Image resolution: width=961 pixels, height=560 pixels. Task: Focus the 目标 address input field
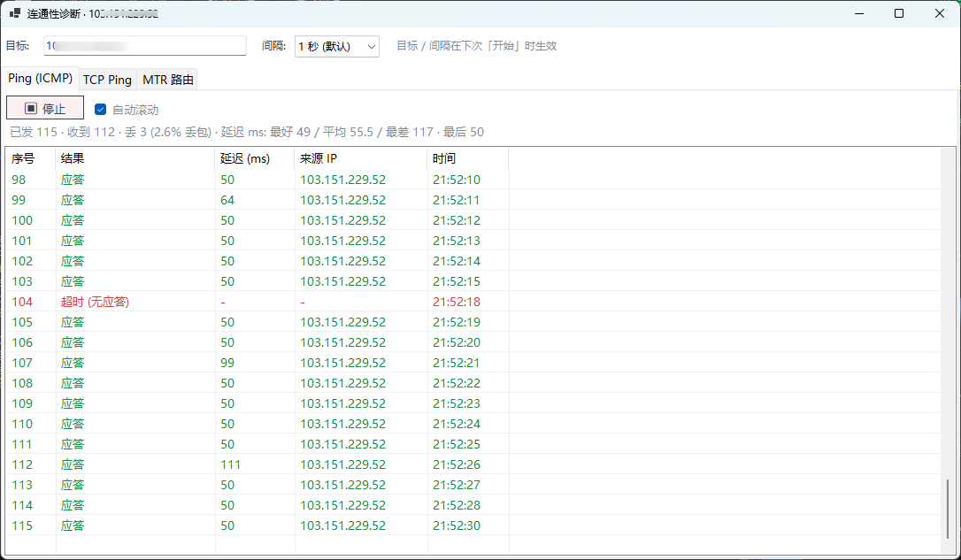pos(144,46)
